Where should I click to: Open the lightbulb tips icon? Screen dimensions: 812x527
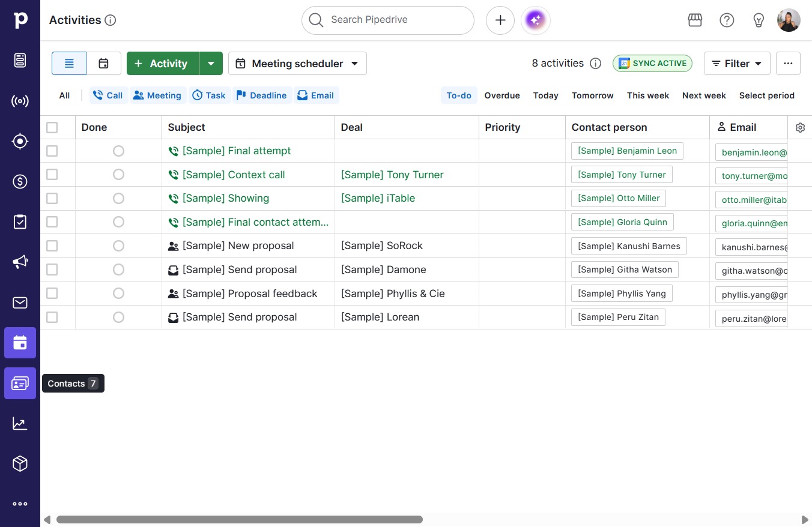759,20
